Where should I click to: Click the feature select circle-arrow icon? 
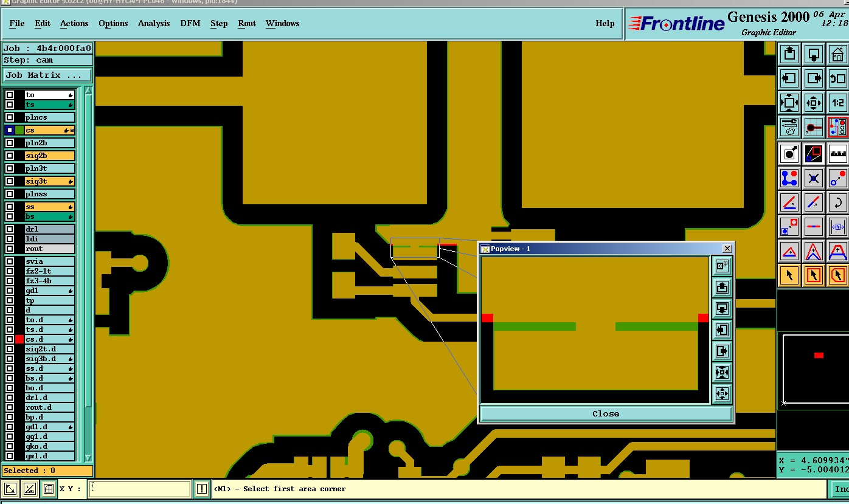(x=789, y=153)
